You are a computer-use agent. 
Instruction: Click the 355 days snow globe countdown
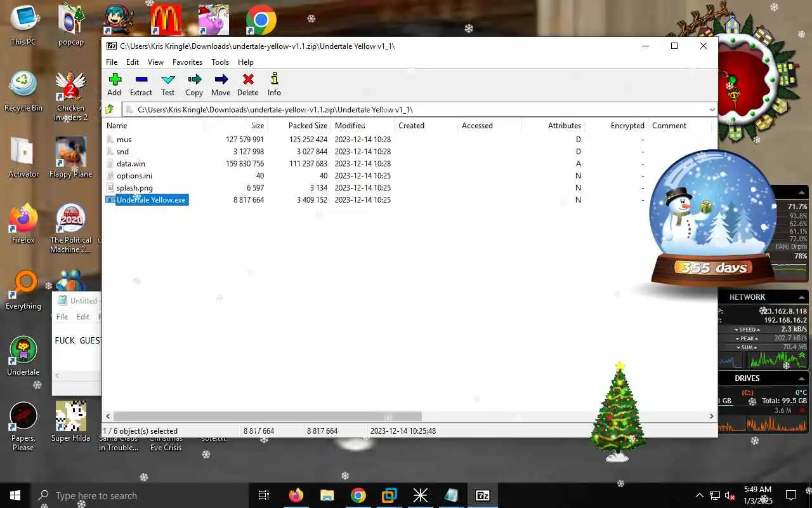(x=714, y=219)
